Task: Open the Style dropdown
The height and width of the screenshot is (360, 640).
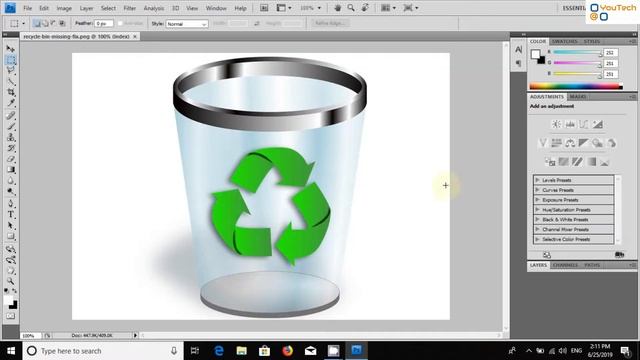Action: pos(187,24)
